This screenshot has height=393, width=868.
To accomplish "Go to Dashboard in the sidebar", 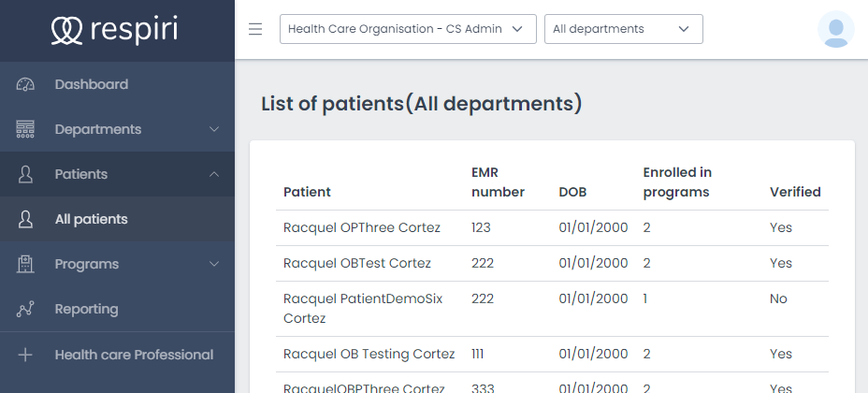I will tap(91, 84).
